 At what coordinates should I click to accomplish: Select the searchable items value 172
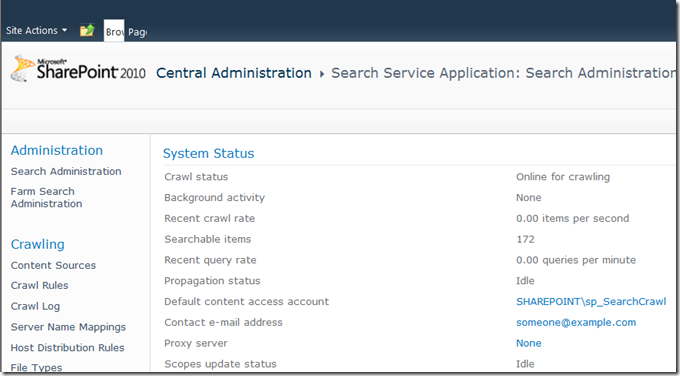pyautogui.click(x=525, y=239)
